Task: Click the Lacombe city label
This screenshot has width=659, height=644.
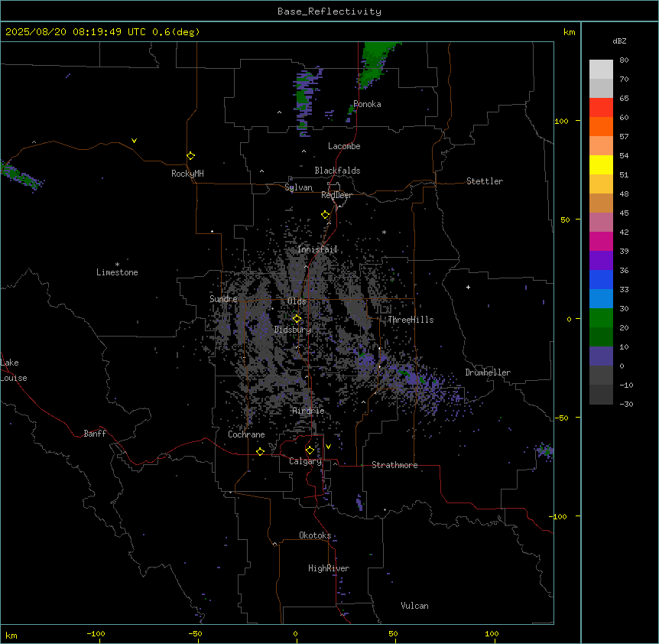Action: pyautogui.click(x=344, y=146)
